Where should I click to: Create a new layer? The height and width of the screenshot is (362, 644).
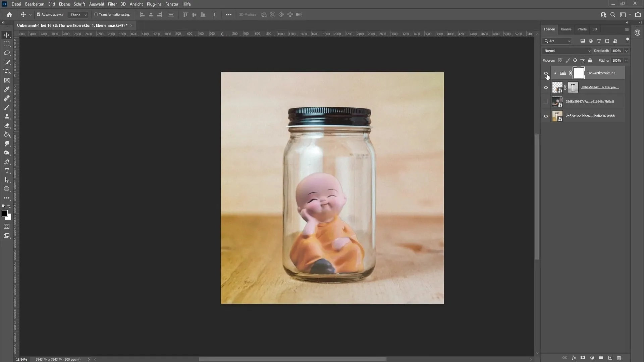point(610,358)
